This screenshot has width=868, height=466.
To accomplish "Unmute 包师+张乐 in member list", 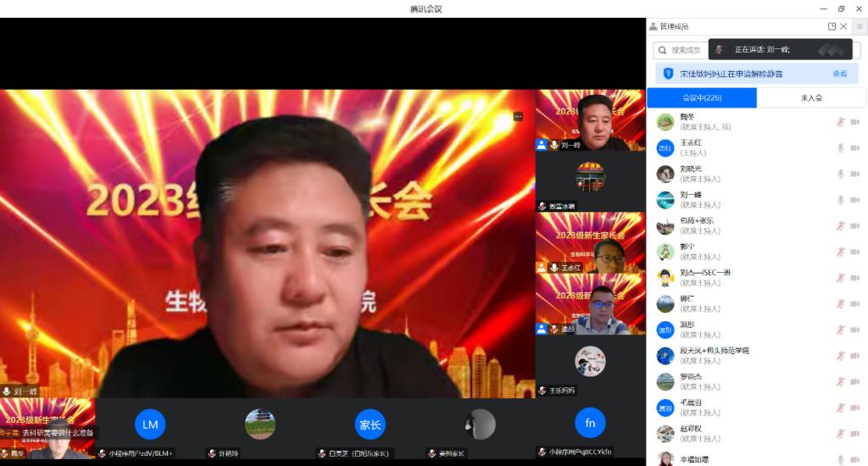I will coord(840,226).
